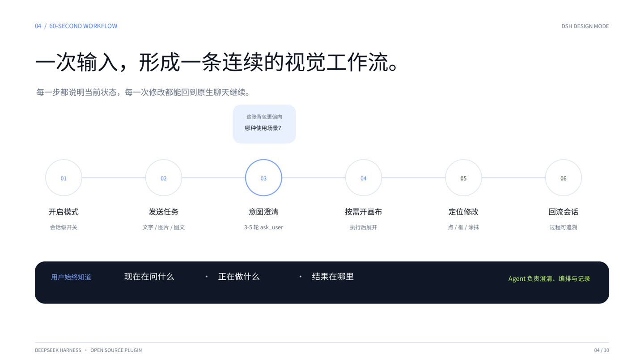Click the 04 / 60-SECOND WORKFLOW header
Screen dimensions: 644x362
[76, 26]
